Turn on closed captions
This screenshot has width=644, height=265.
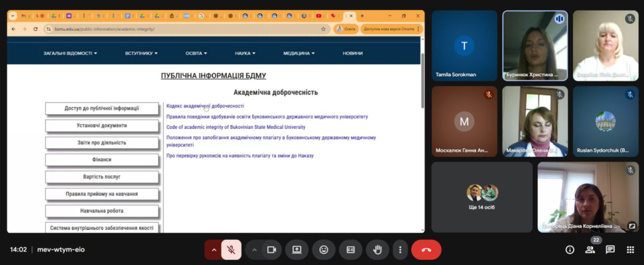click(351, 249)
